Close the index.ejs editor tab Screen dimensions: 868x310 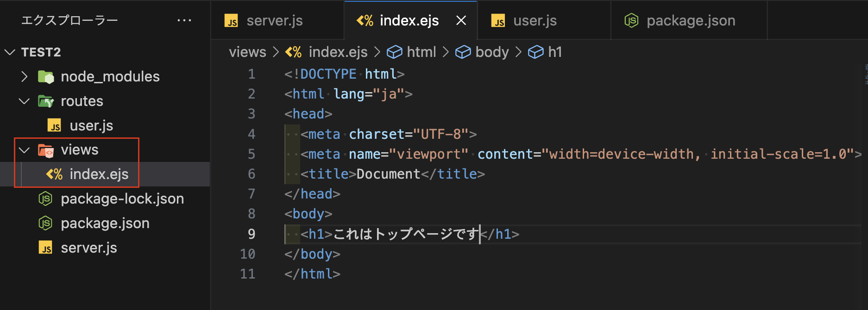(x=461, y=20)
